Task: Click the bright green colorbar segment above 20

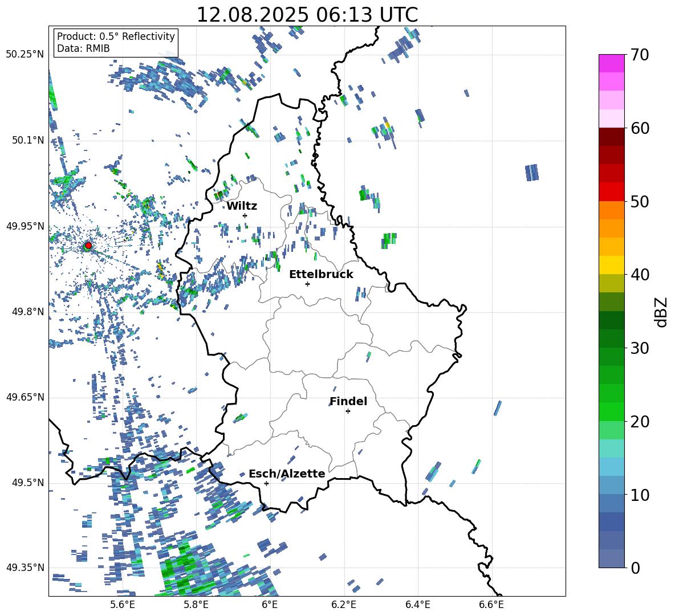Action: click(611, 411)
